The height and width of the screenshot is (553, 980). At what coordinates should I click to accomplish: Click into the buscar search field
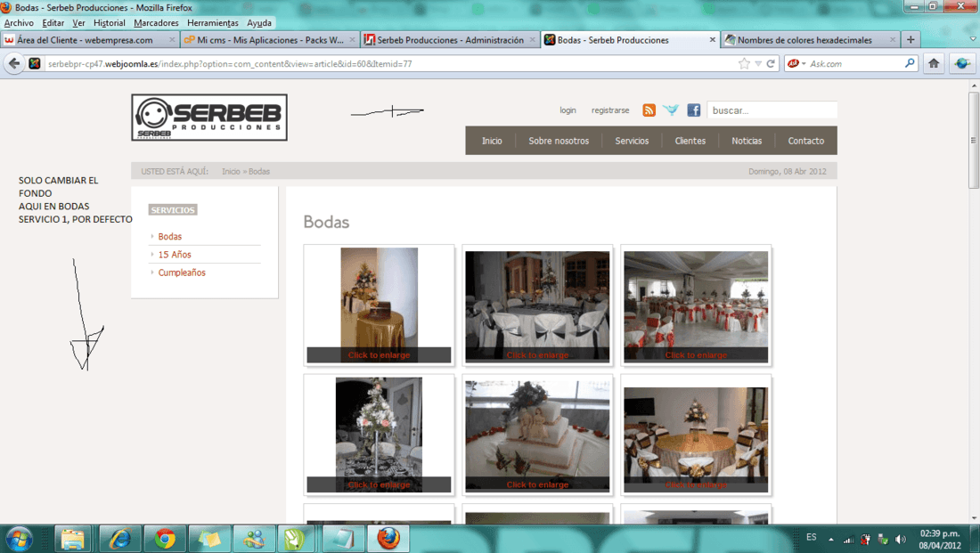tap(772, 110)
